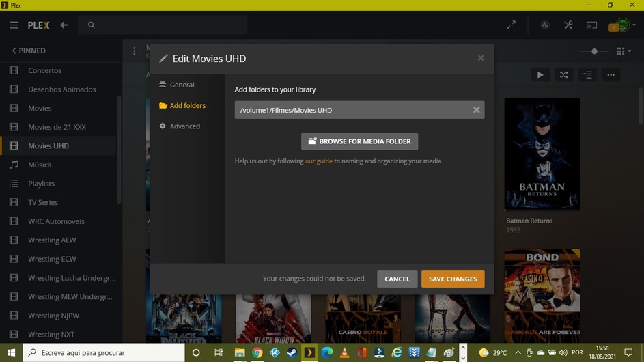Collapse the PINNED sidebar section
Viewport: 644px width, 362px height.
click(29, 51)
